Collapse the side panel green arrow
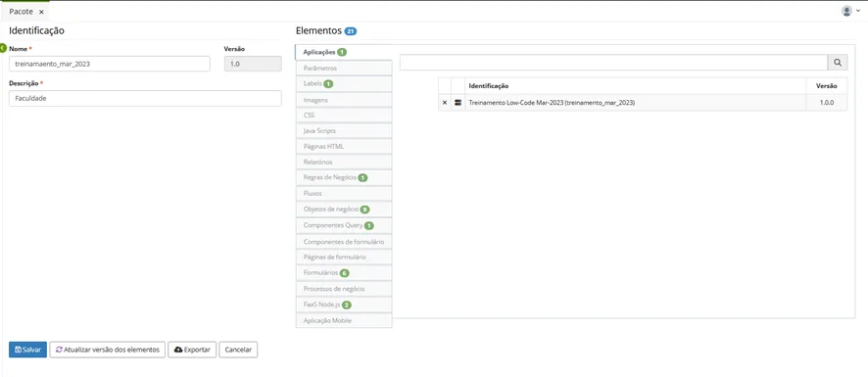This screenshot has height=377, width=868. pos(3,49)
